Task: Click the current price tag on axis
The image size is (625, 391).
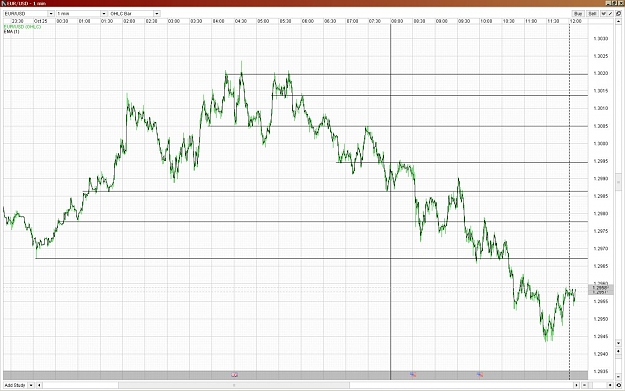Action: [x=601, y=289]
